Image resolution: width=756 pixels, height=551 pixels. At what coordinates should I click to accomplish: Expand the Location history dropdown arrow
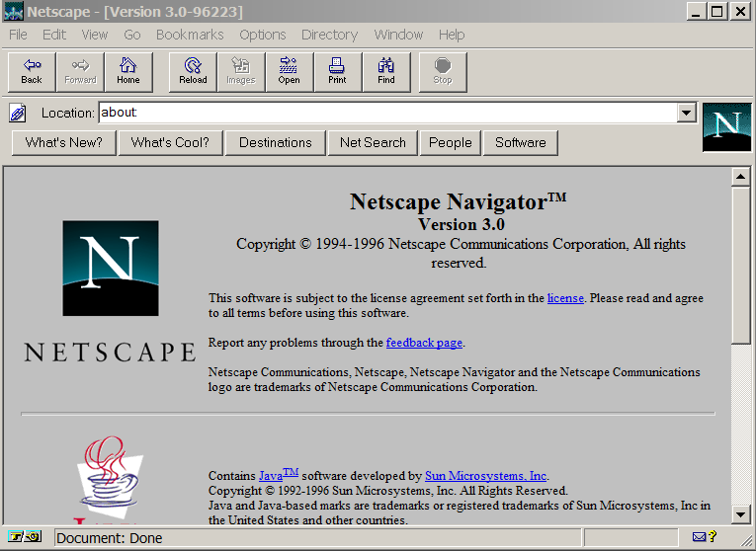(x=687, y=113)
